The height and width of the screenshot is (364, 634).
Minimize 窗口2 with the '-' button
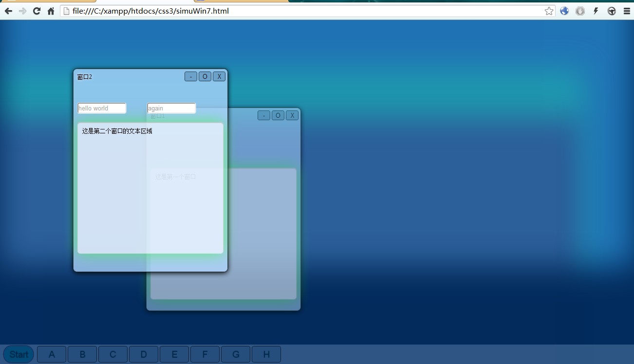point(191,76)
